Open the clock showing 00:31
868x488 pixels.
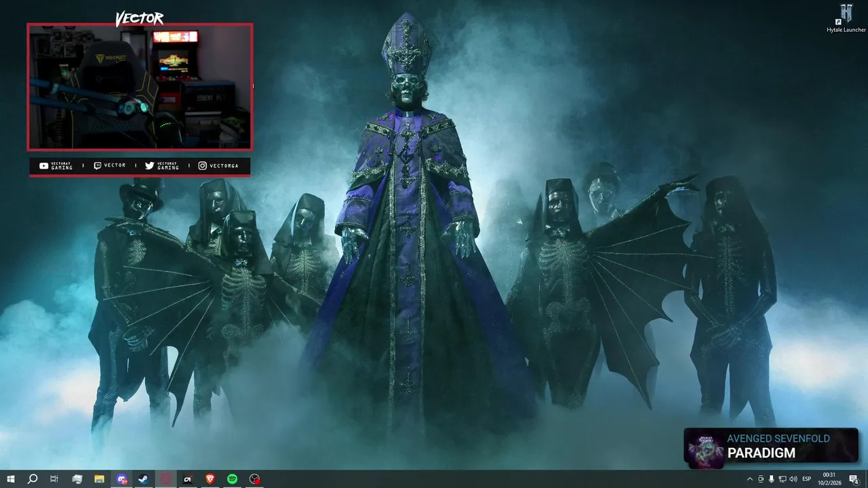pyautogui.click(x=829, y=479)
